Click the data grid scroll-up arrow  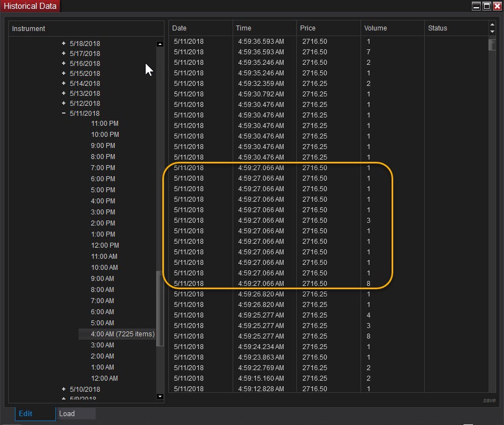pos(492,25)
